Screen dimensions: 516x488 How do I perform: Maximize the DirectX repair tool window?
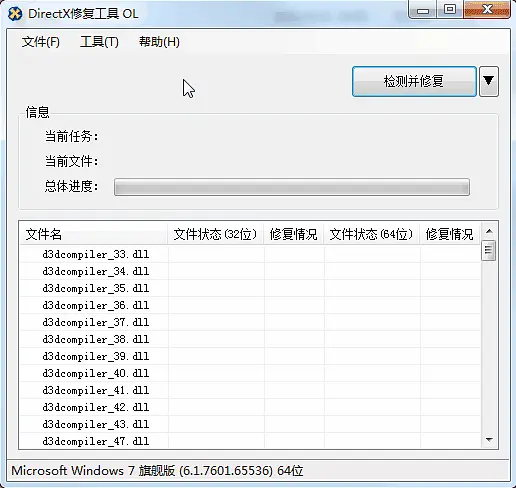(450, 9)
